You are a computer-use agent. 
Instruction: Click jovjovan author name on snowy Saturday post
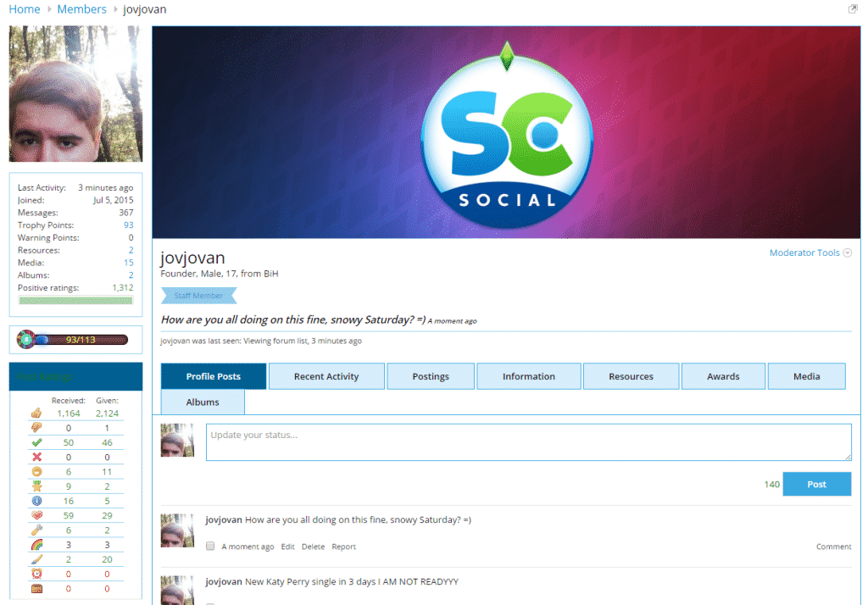[x=224, y=519]
